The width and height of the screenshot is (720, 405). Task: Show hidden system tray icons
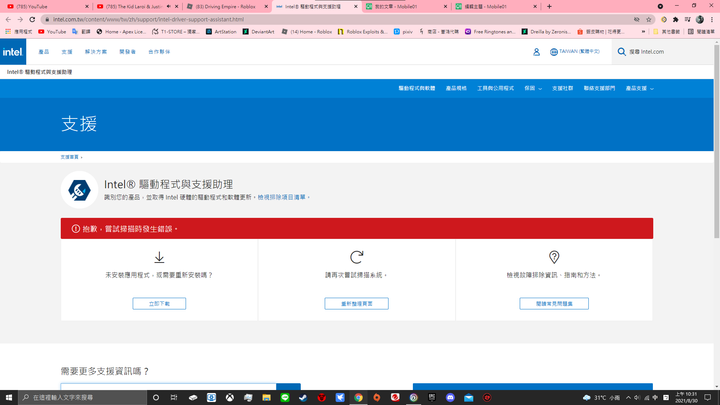pyautogui.click(x=628, y=398)
